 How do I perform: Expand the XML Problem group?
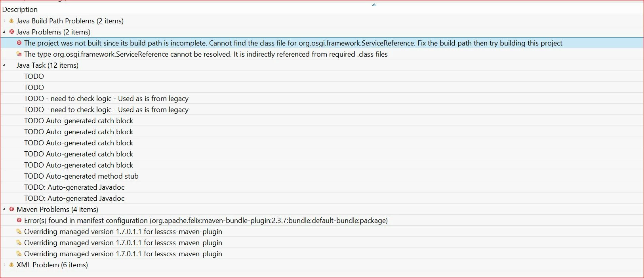pos(4,265)
